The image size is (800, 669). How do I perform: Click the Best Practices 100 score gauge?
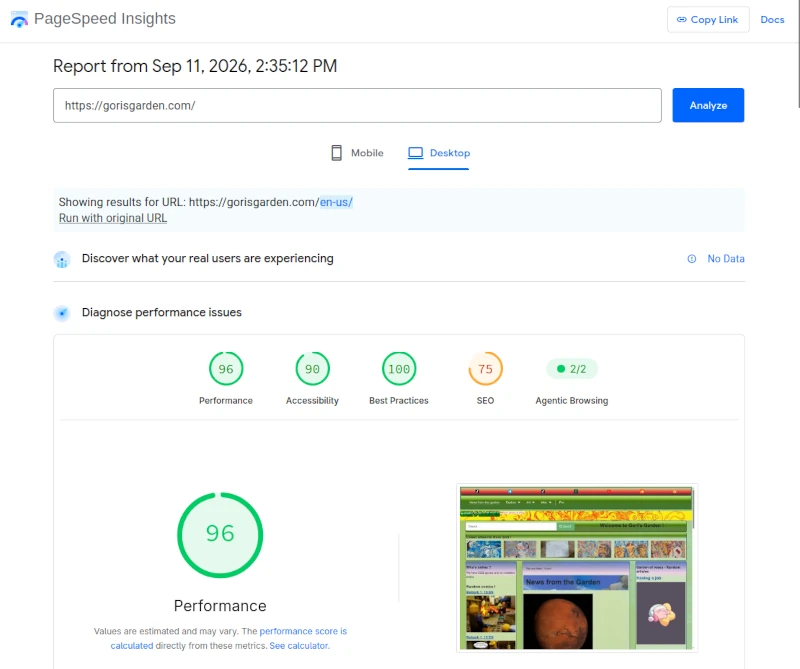[399, 369]
